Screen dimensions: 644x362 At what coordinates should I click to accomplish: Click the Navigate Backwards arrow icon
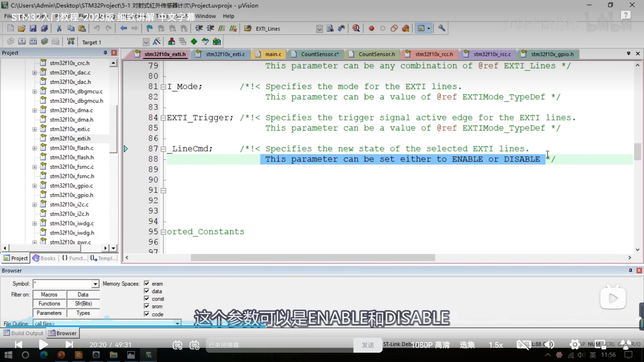[x=123, y=28]
